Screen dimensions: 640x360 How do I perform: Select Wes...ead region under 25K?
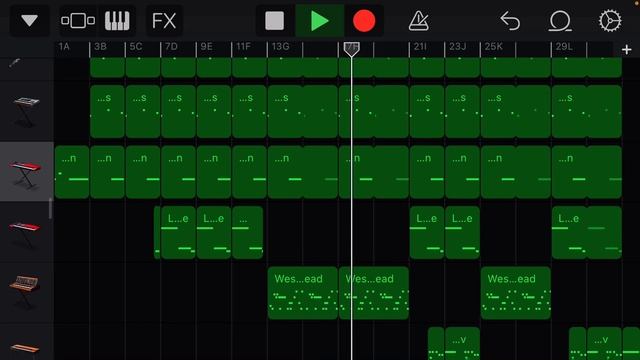pyautogui.click(x=516, y=293)
